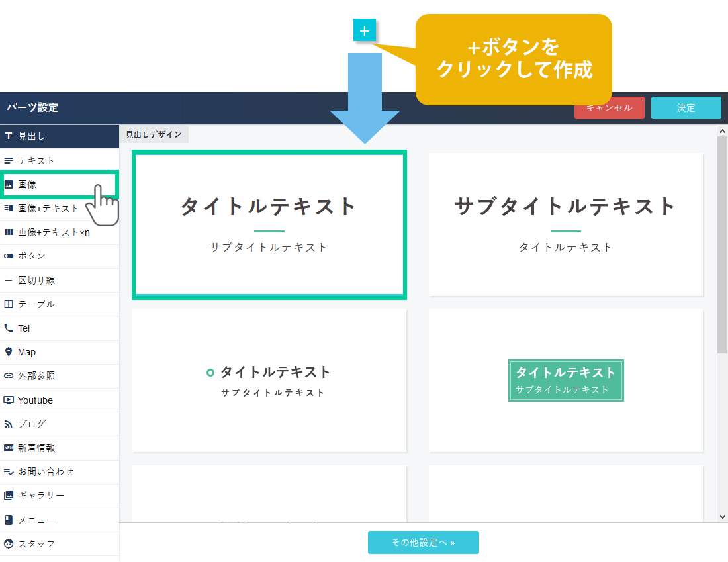This screenshot has height=562, width=728.
Task: Click the design list scrollbar down arrow
Action: (x=722, y=516)
